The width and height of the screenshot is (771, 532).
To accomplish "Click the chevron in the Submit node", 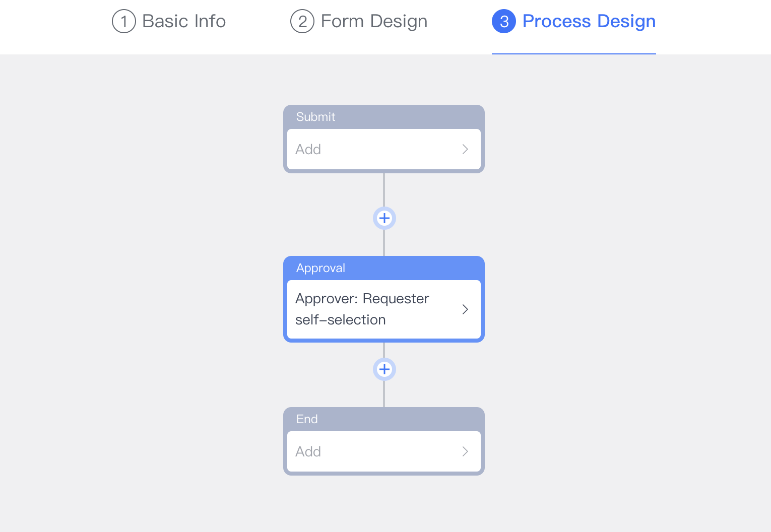I will 465,149.
